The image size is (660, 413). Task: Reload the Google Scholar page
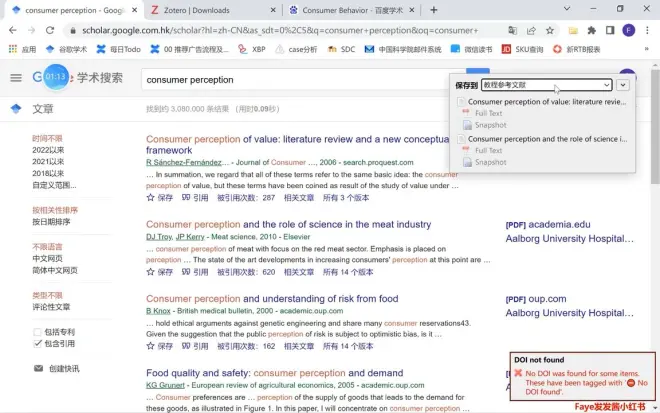(x=50, y=30)
